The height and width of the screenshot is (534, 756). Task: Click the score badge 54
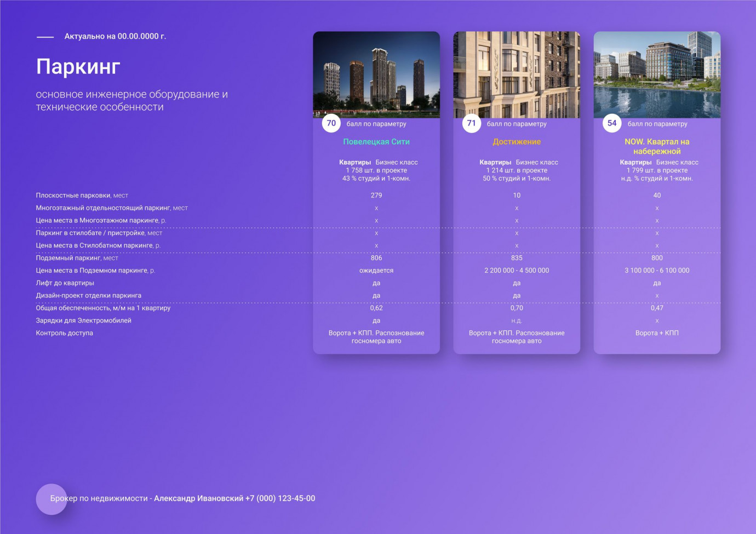612,123
